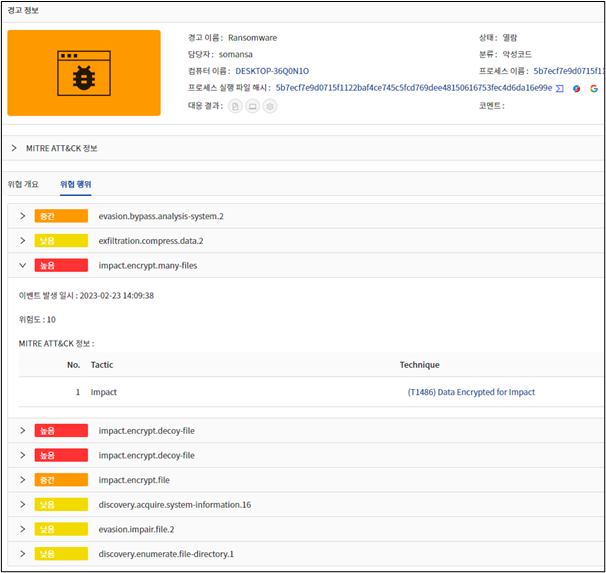Open the DESKTOP-36Q0N1O computer link
606x573 pixels.
point(272,71)
